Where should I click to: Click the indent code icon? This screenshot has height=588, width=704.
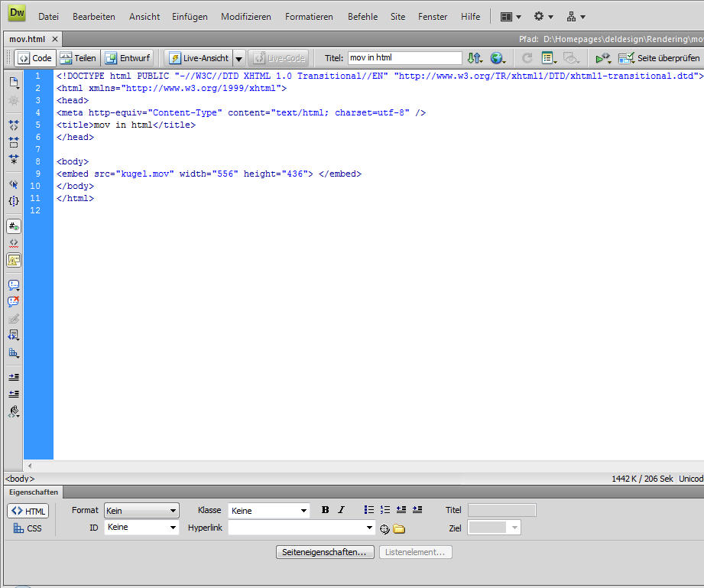pos(14,377)
